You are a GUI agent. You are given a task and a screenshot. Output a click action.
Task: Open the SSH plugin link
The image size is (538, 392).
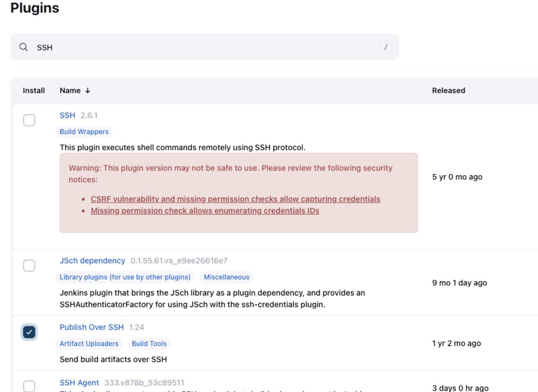click(x=68, y=115)
